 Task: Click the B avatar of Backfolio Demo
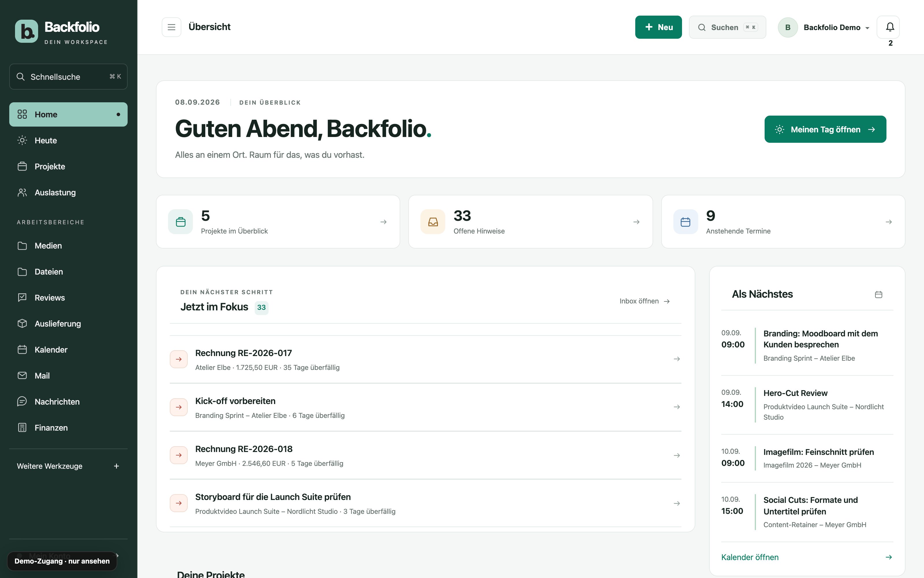[788, 27]
